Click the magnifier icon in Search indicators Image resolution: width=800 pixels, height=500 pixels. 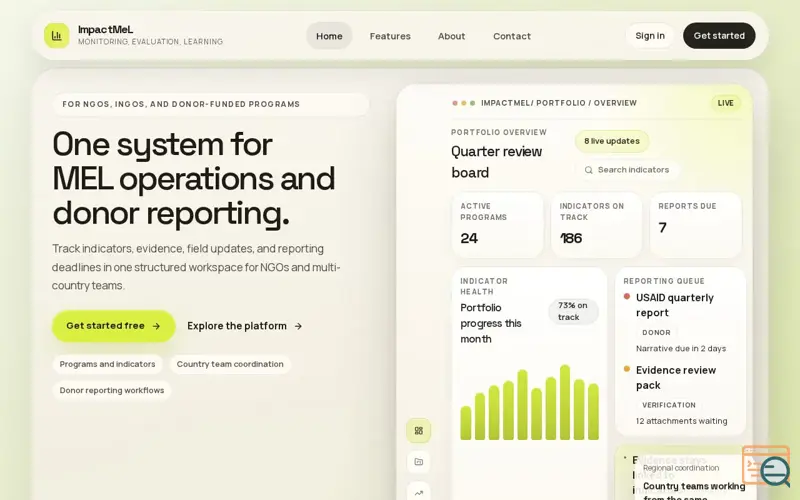click(588, 170)
